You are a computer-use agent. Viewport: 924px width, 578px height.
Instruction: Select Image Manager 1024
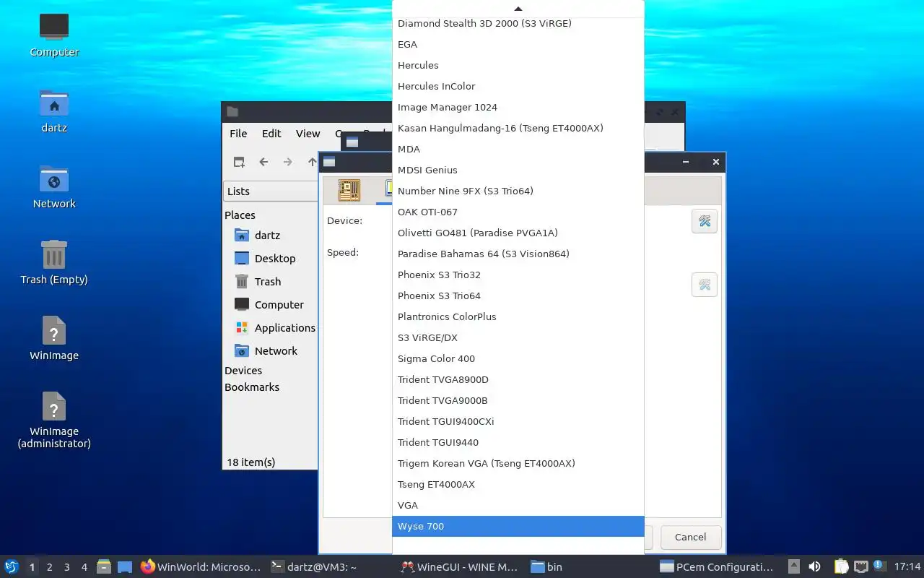click(x=518, y=107)
